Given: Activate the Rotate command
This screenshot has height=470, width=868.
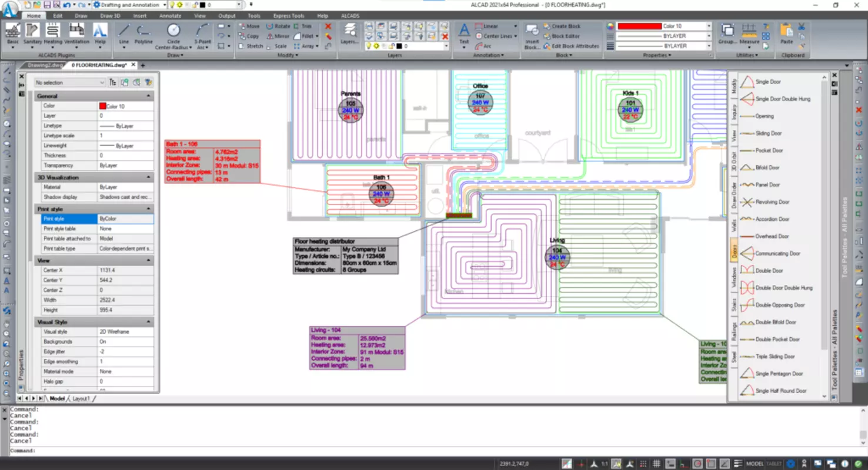Looking at the screenshot, I should 278,26.
